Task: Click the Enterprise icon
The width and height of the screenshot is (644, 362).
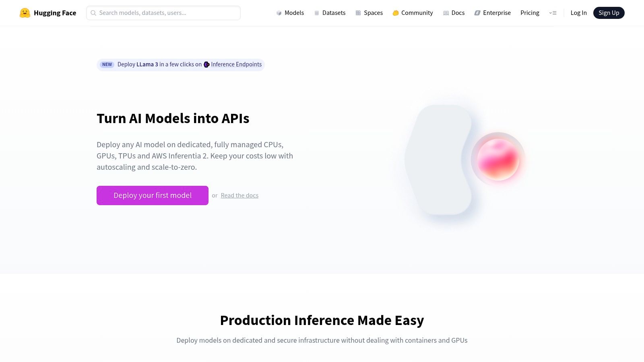Action: [477, 13]
